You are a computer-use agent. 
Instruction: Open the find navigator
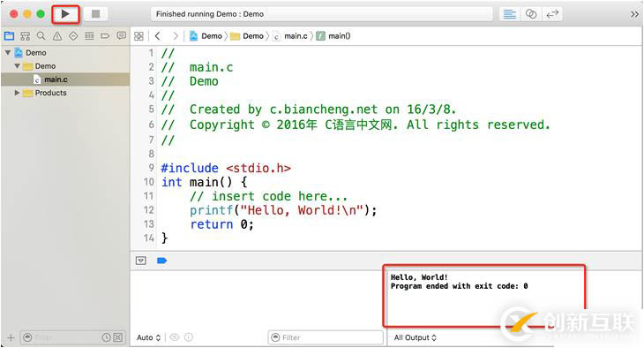(41, 36)
